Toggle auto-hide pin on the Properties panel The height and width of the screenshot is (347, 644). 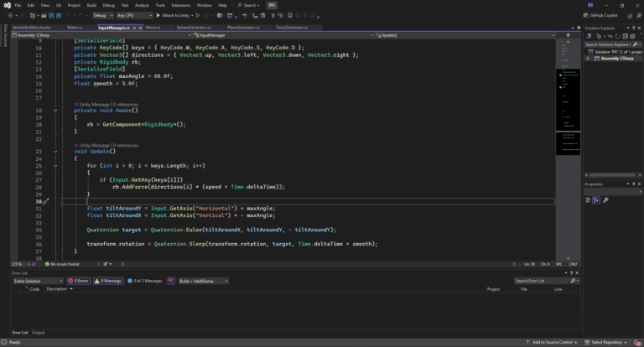pos(633,184)
